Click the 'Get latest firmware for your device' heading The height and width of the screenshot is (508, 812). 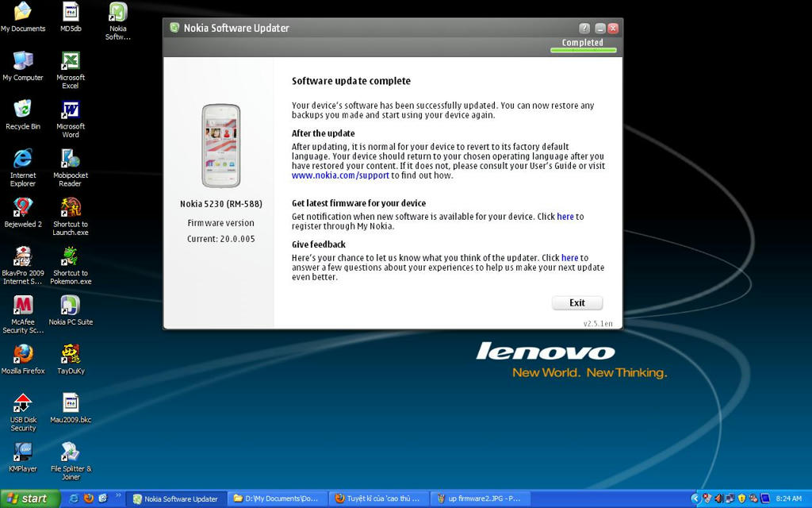358,203
